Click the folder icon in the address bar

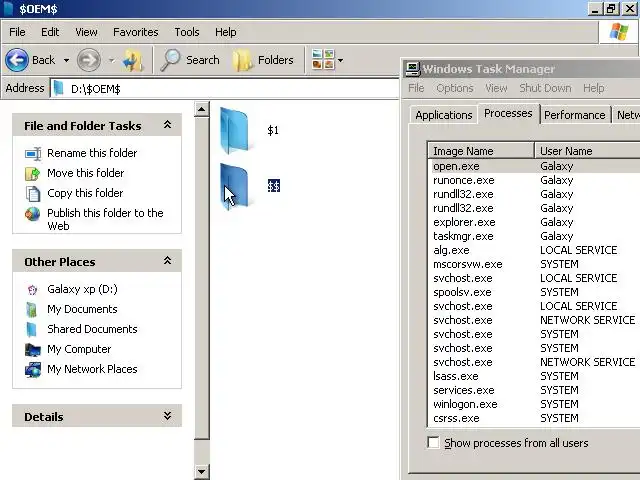[x=59, y=88]
